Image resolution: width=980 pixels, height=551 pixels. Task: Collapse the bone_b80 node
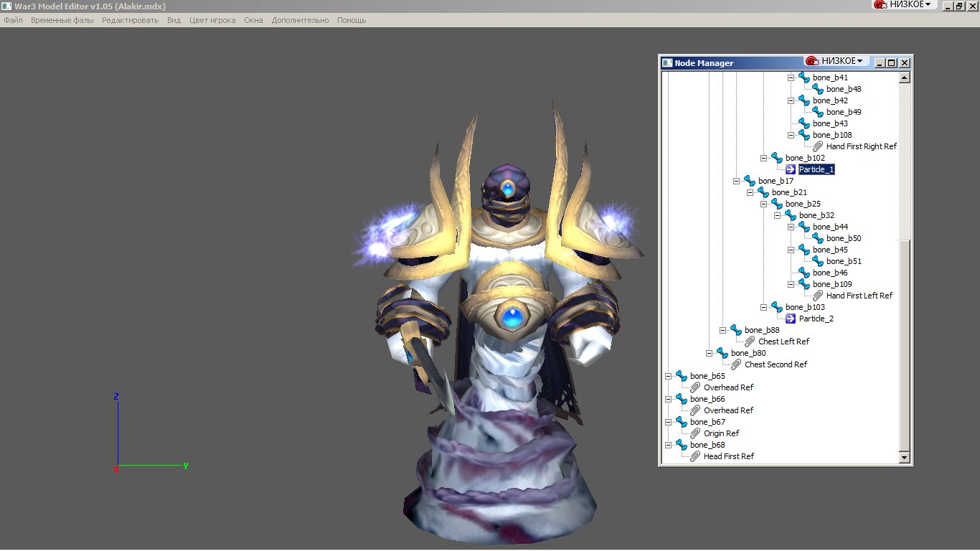coord(710,353)
